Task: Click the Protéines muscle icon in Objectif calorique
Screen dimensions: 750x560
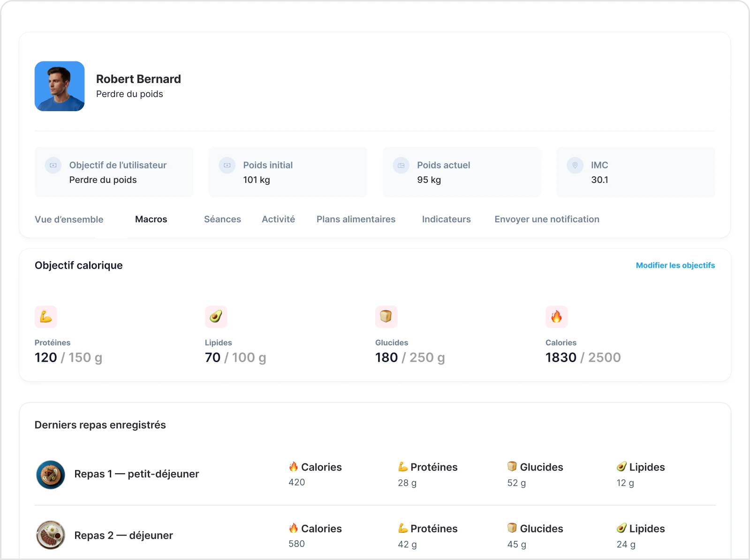Action: click(x=46, y=317)
